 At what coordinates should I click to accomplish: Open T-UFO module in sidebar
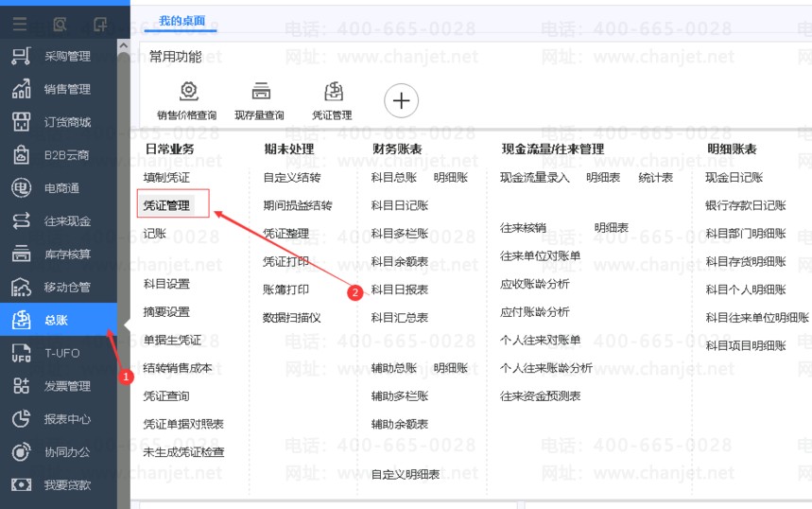59,353
